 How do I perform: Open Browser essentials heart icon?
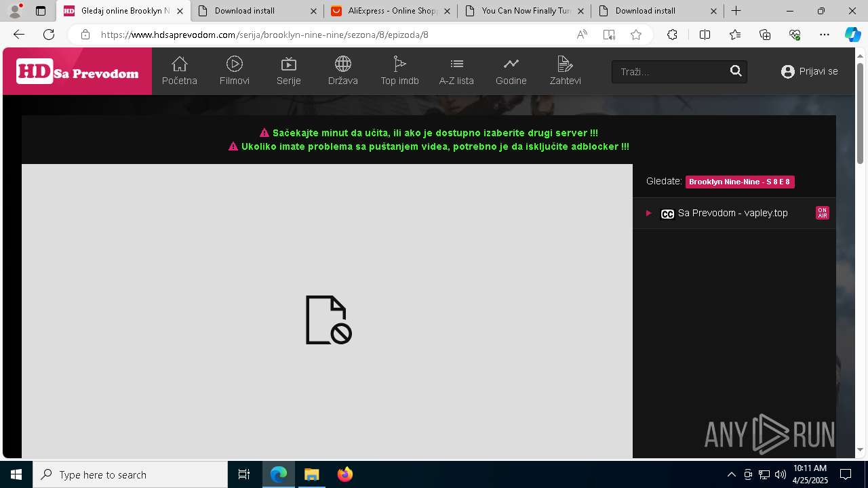(x=795, y=35)
